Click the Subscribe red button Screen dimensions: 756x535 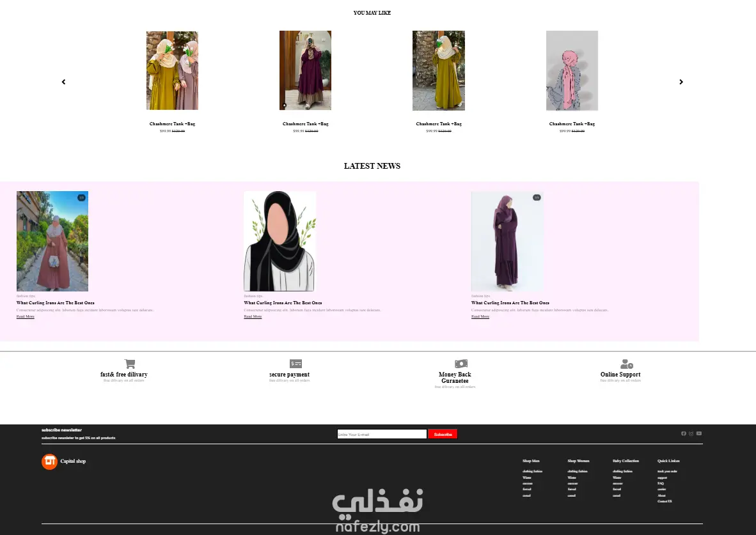[443, 434]
